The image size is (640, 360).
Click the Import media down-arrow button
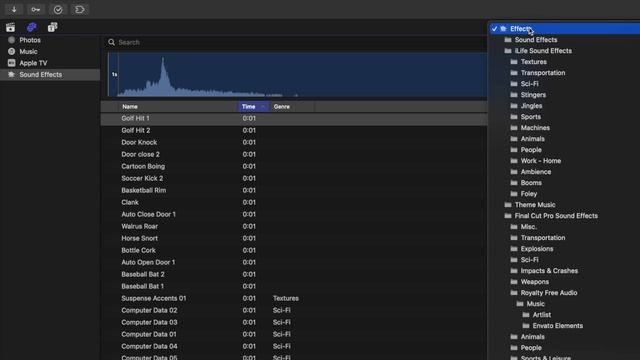click(14, 9)
